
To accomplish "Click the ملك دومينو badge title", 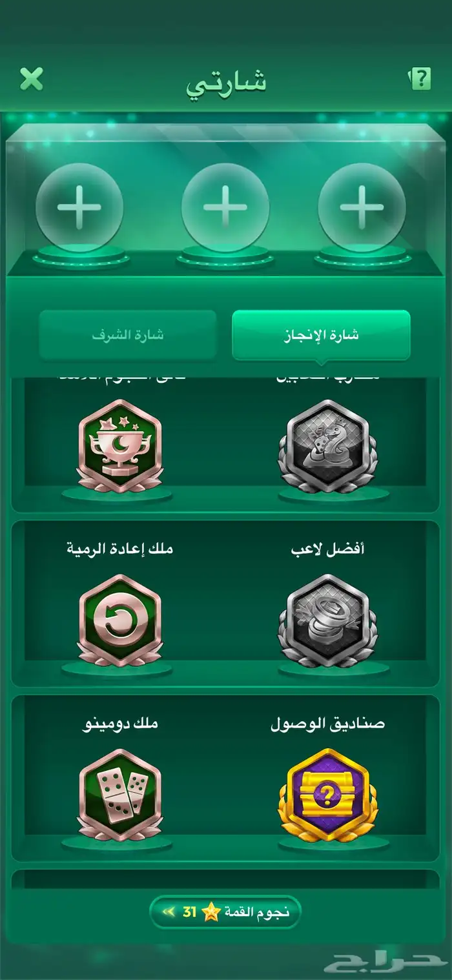I will point(121,724).
